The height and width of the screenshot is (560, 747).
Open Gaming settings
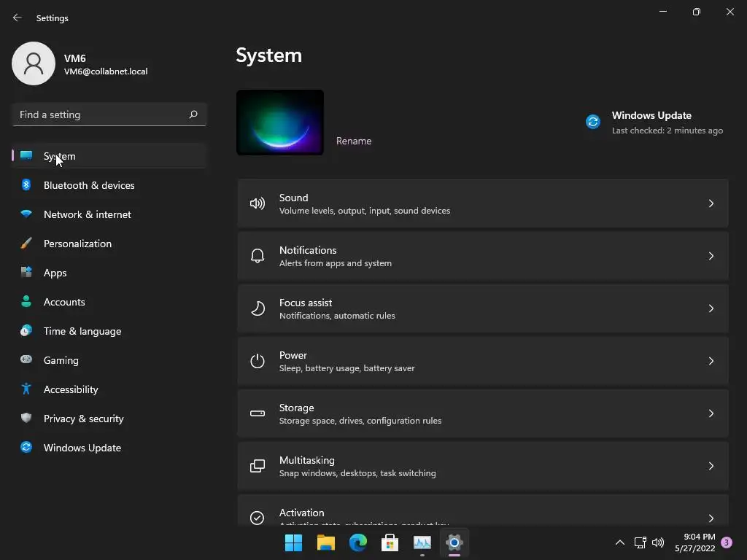coord(109,360)
